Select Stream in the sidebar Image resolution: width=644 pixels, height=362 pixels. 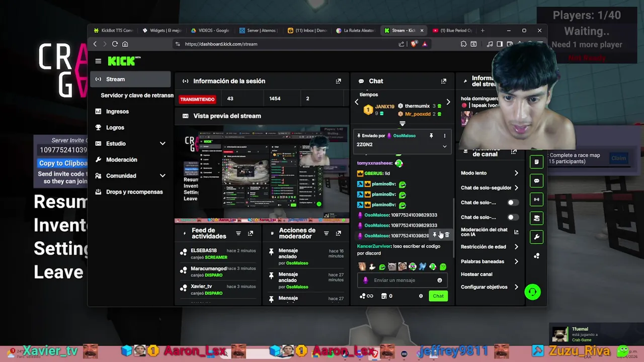coord(131,79)
